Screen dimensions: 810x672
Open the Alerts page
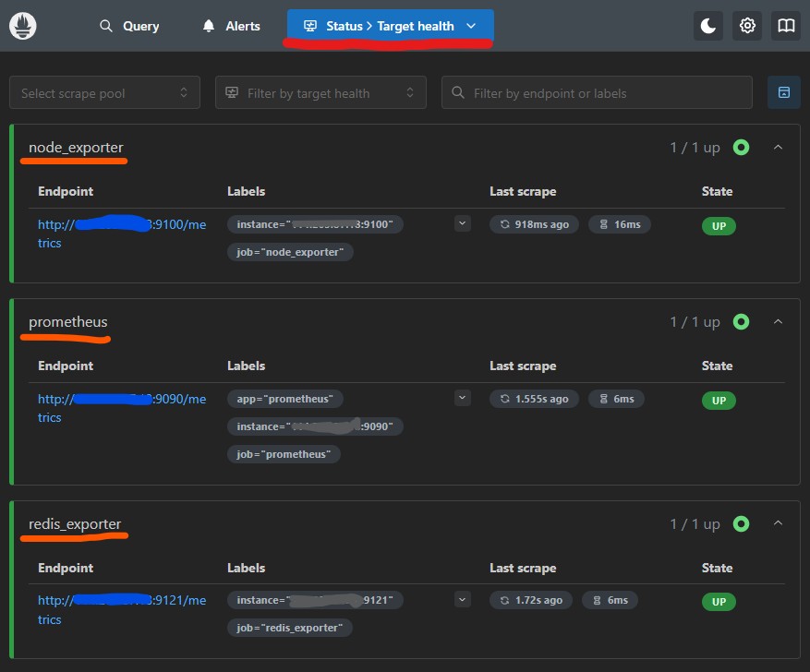pos(231,26)
